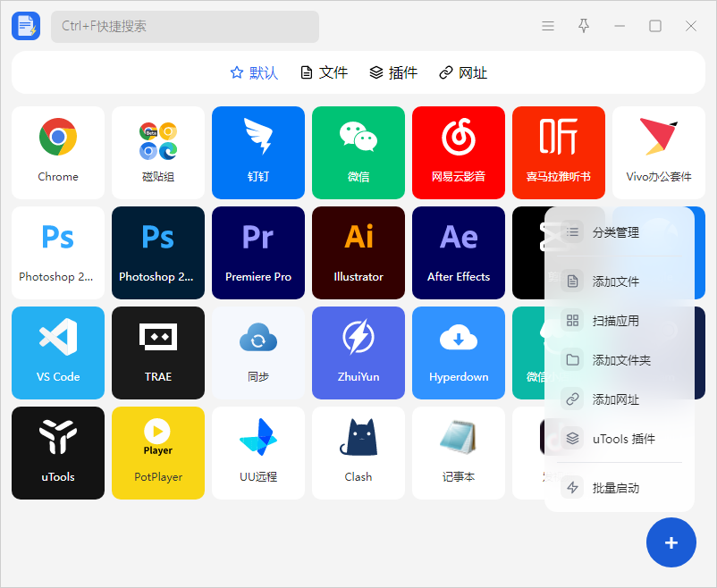
Task: Open the 喜马拉雅听书 tile
Action: [x=559, y=153]
